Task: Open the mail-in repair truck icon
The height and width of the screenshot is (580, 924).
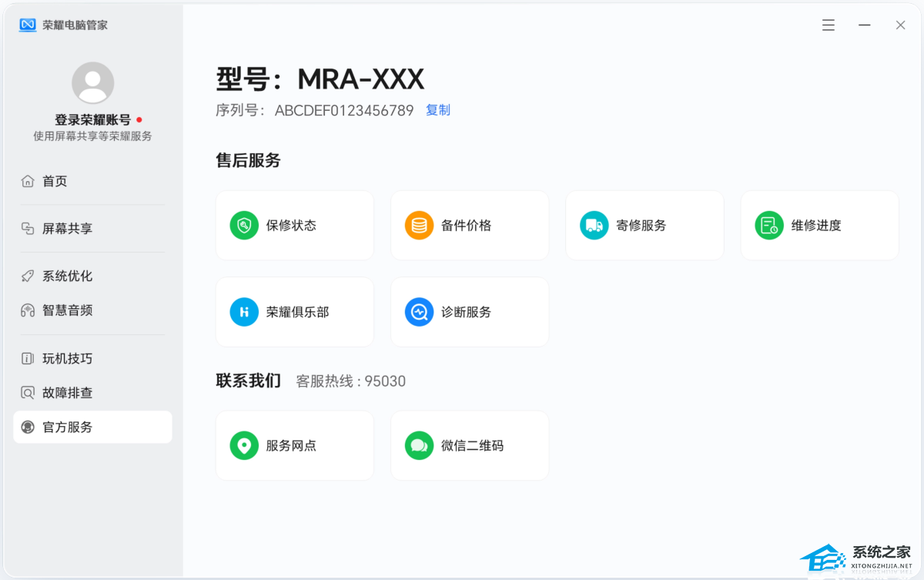Action: (594, 226)
